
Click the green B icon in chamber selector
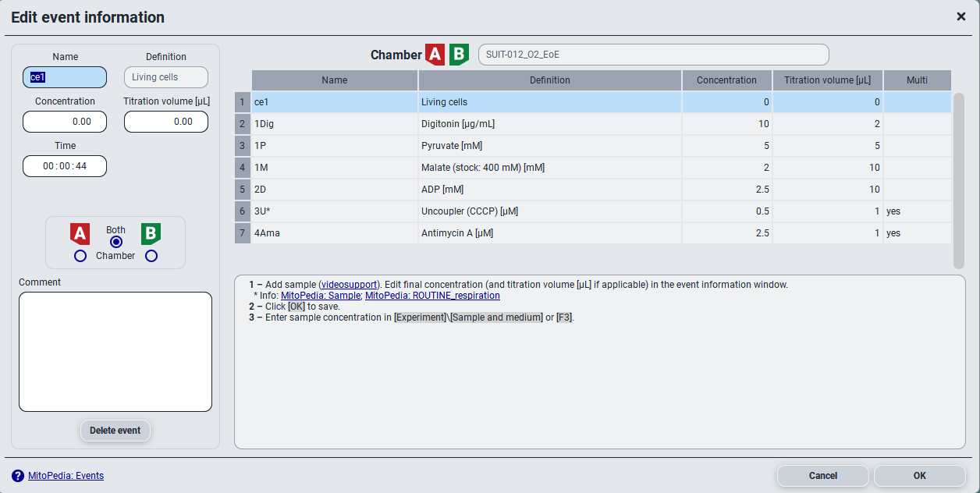coord(151,234)
